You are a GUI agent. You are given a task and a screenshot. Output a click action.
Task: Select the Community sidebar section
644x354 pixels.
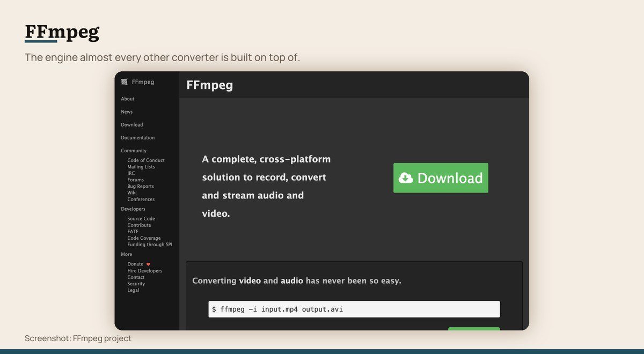[134, 151]
